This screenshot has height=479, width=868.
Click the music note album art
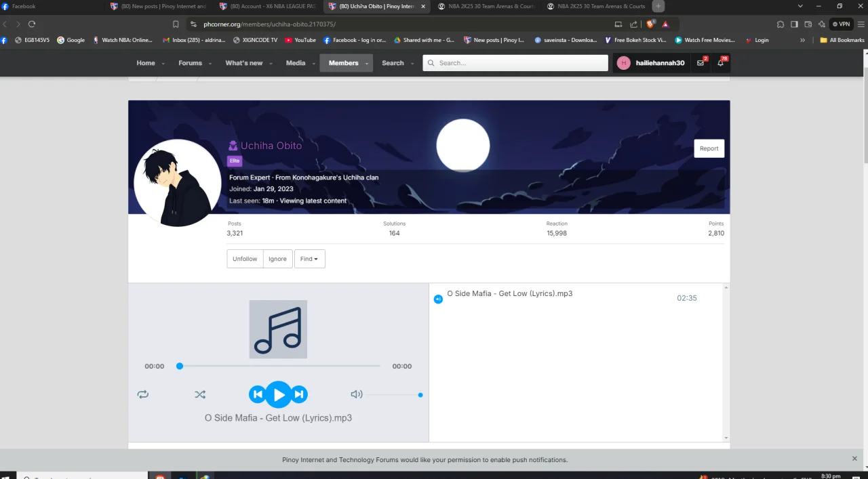coord(278,329)
